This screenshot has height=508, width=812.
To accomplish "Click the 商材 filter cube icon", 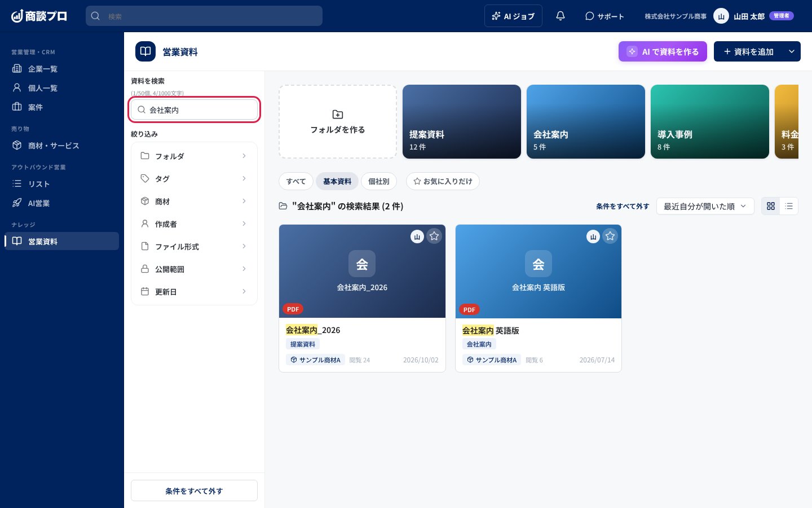I will click(x=145, y=201).
